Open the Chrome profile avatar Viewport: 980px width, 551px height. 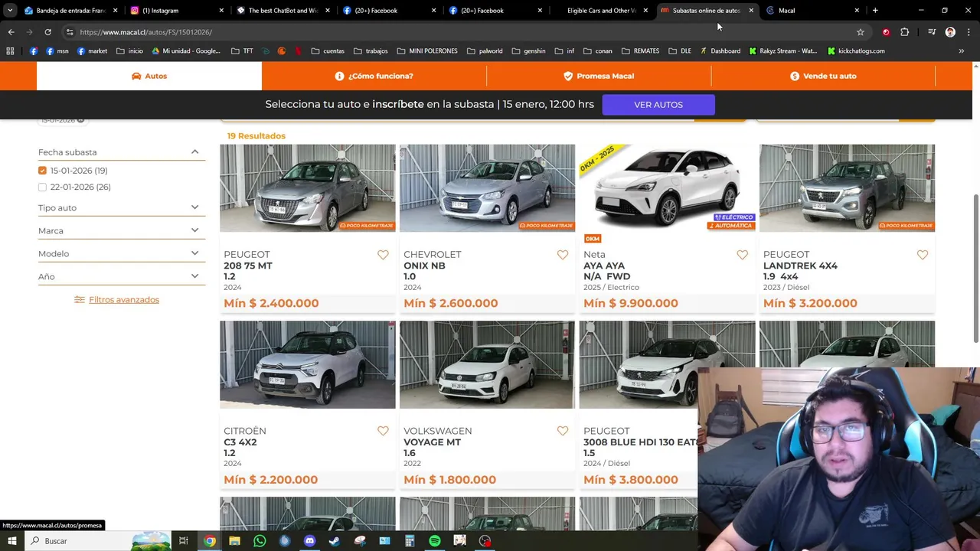tap(950, 32)
